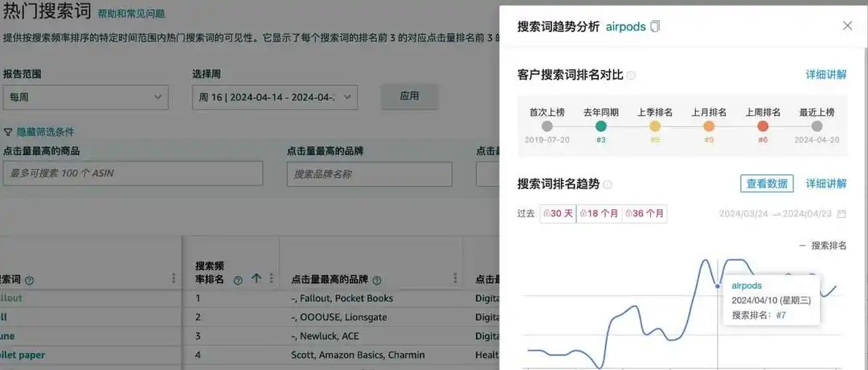Click the rank cell '4' in toilet paper row
This screenshot has width=868, height=370.
199,355
